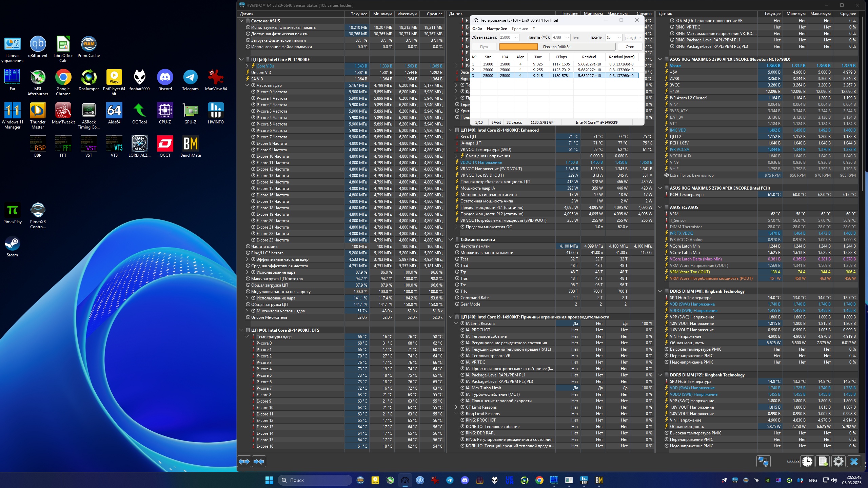This screenshot has width=868, height=488.
Task: Open the Объём задачи dropdown in LinX
Action: 516,38
